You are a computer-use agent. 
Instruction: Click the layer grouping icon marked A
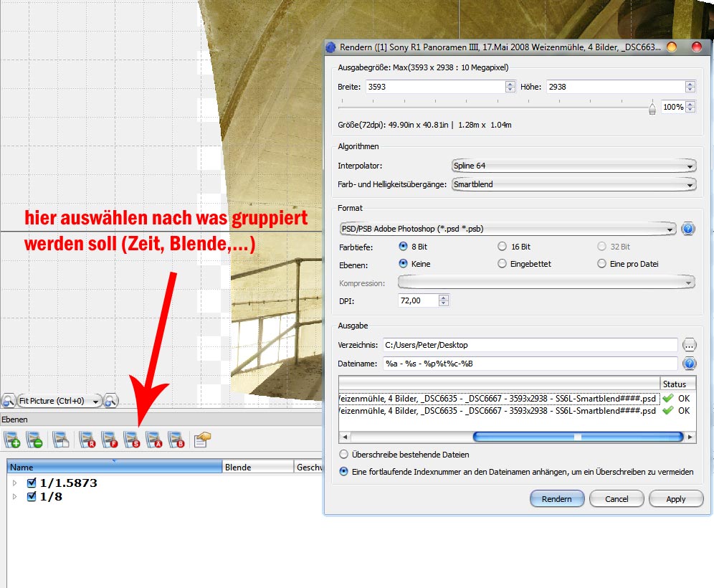pyautogui.click(x=153, y=440)
